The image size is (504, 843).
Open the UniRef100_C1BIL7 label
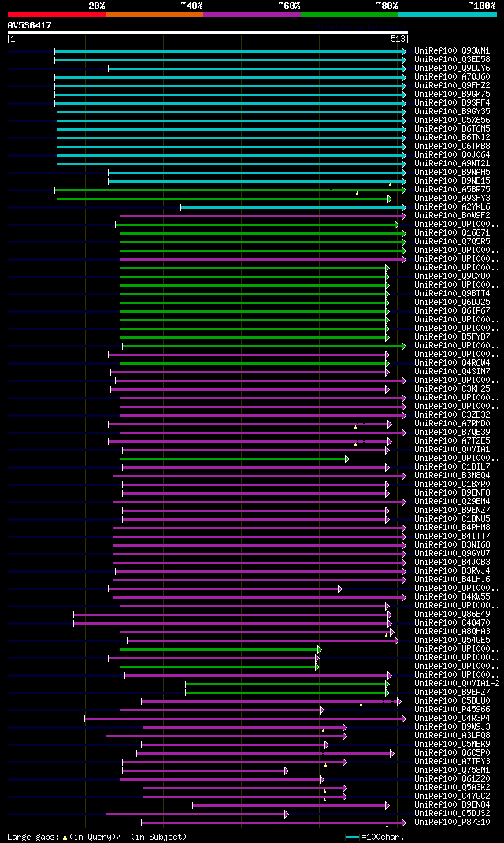[452, 467]
